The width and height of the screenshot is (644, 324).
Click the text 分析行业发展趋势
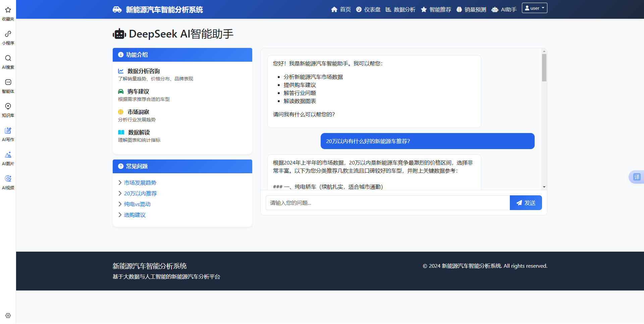(x=137, y=120)
